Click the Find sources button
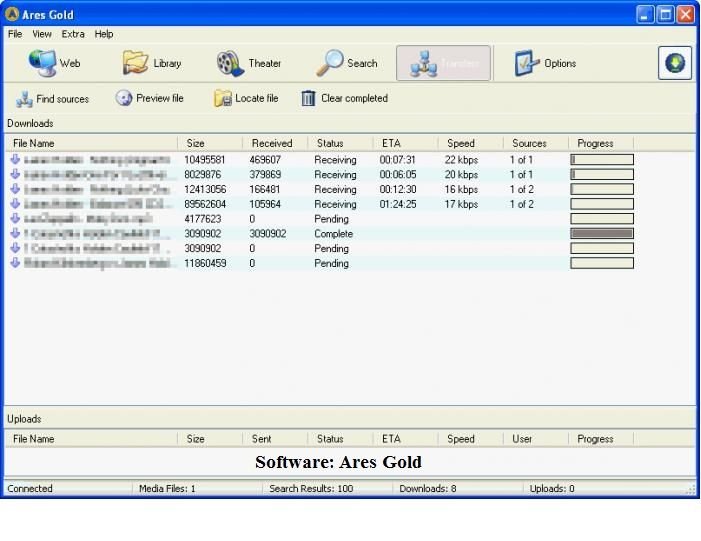701x541 pixels. [x=52, y=99]
